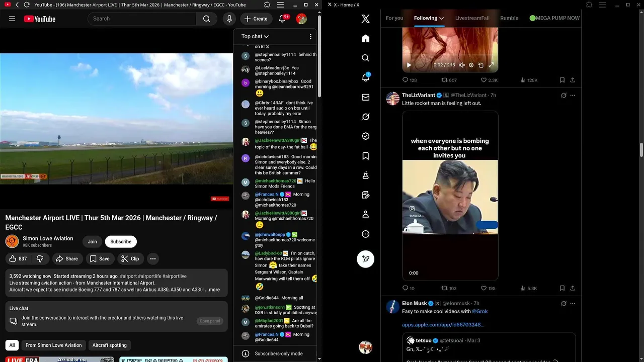This screenshot has height=362, width=644.
Task: Click the YouTube search magnifier button
Action: pyautogui.click(x=206, y=19)
